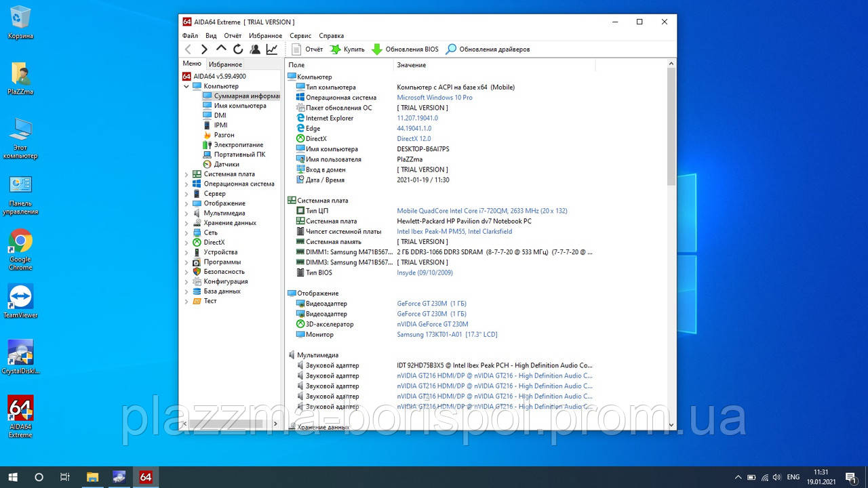Open the graph chart toolbar icon
Screen dimensions: 868x488
pos(271,49)
